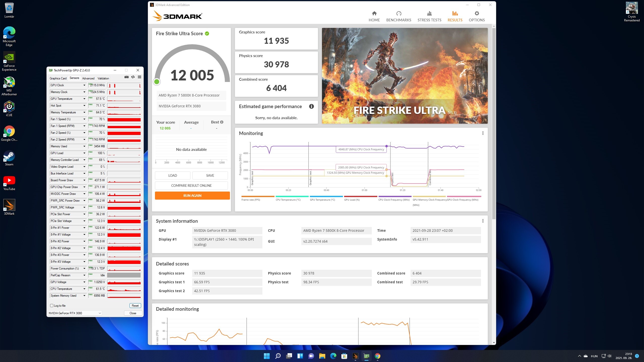Image resolution: width=644 pixels, height=362 pixels.
Task: Open the GPU Clock sensor dropdown arrow
Action: coord(84,85)
